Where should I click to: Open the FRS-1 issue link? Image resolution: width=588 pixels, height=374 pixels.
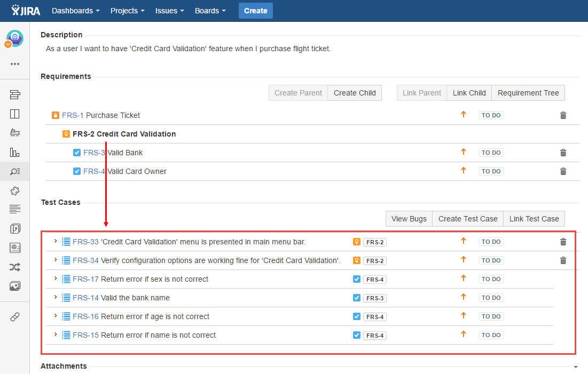[x=73, y=115]
